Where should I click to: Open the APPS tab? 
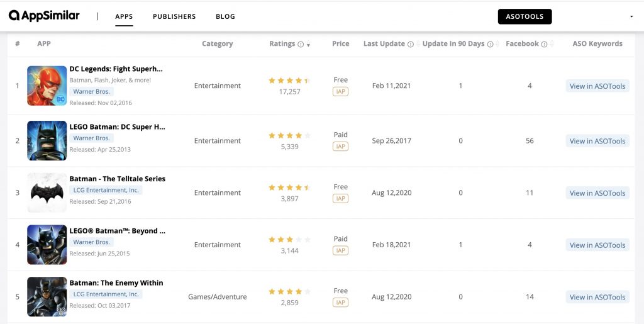(x=124, y=17)
